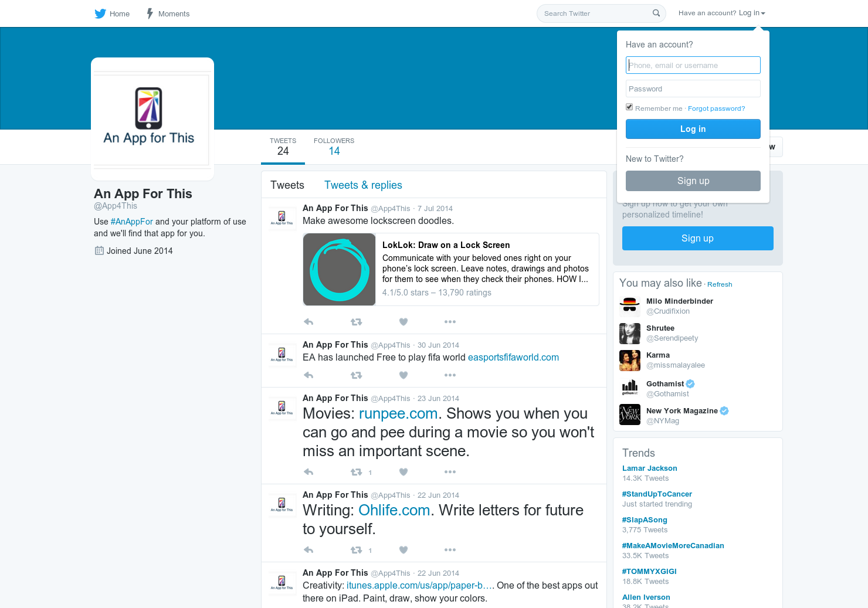This screenshot has height=608, width=868.
Task: Click New York Magazine avatar
Action: (630, 415)
